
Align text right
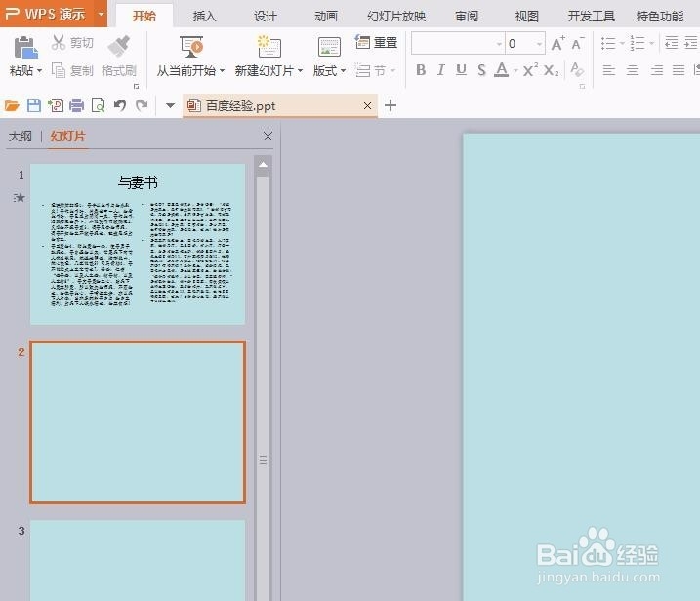pos(656,70)
